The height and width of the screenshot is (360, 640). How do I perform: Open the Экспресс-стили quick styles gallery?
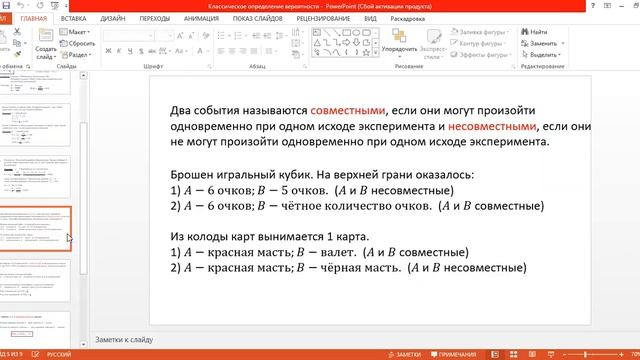(433, 44)
